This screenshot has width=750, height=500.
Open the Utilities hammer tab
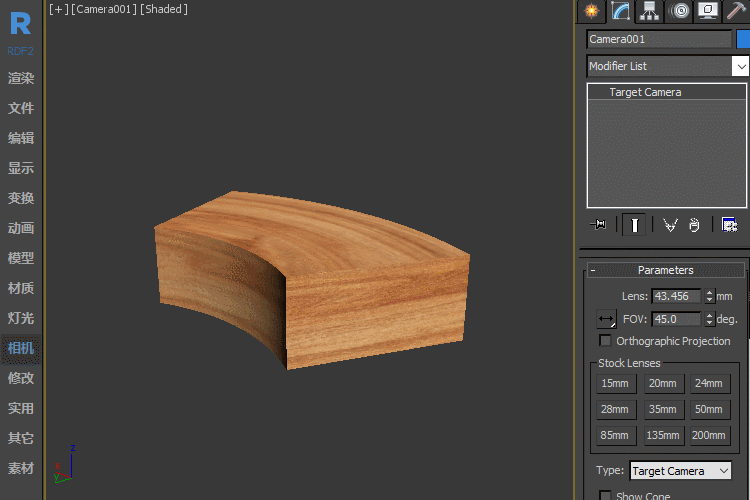tap(737, 11)
